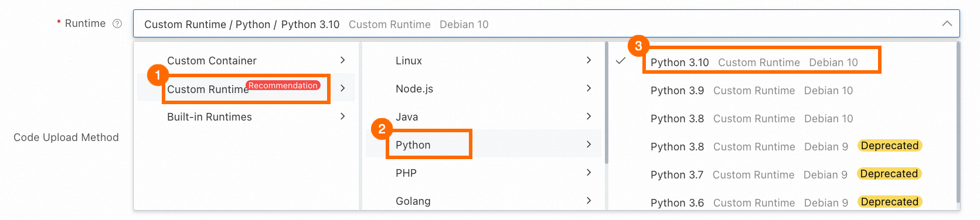
Task: Click the Runtime help question mark icon
Action: tap(117, 24)
